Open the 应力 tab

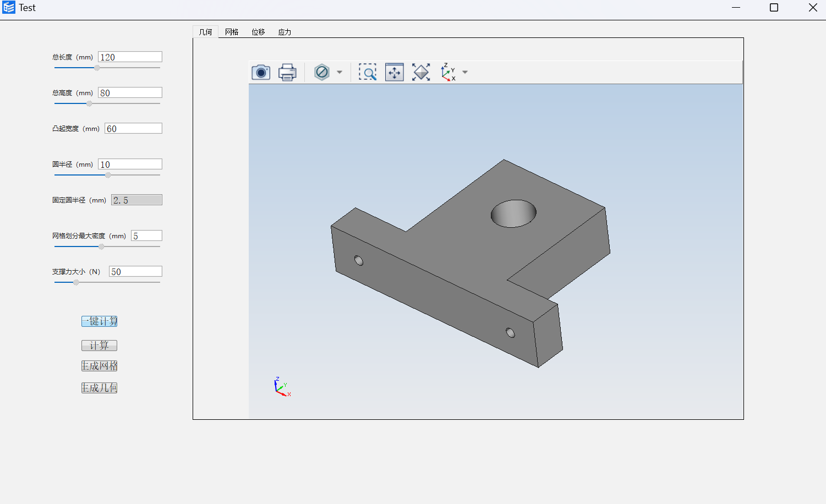pos(285,32)
